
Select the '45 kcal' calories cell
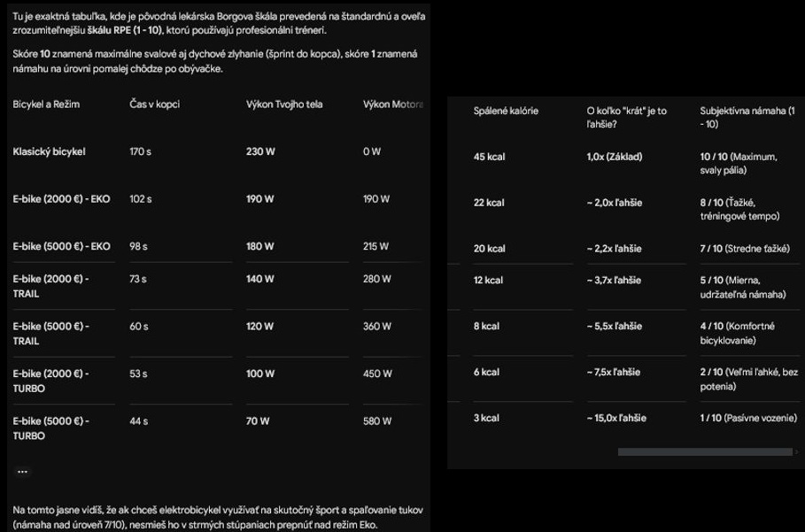click(489, 157)
